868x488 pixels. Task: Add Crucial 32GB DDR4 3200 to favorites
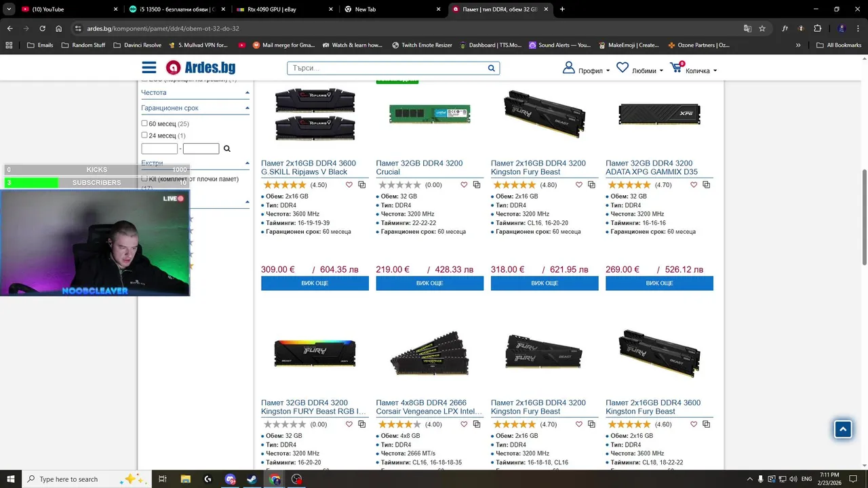465,185
